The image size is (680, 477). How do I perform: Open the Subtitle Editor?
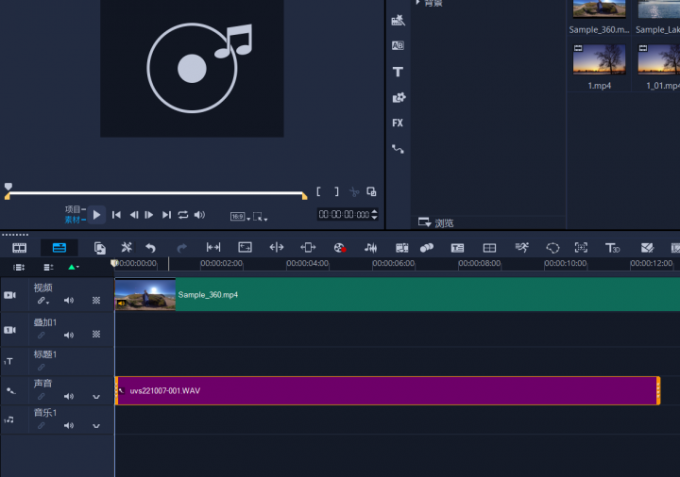pyautogui.click(x=458, y=248)
